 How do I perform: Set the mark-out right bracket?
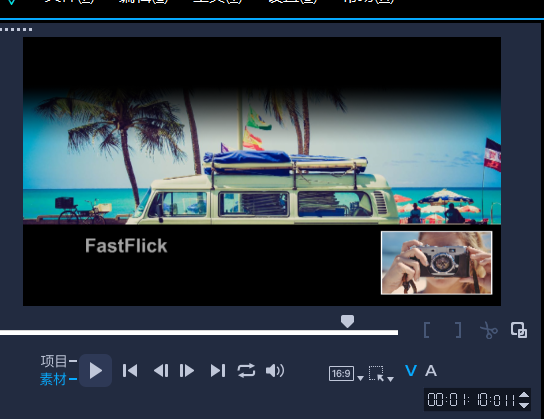[458, 330]
